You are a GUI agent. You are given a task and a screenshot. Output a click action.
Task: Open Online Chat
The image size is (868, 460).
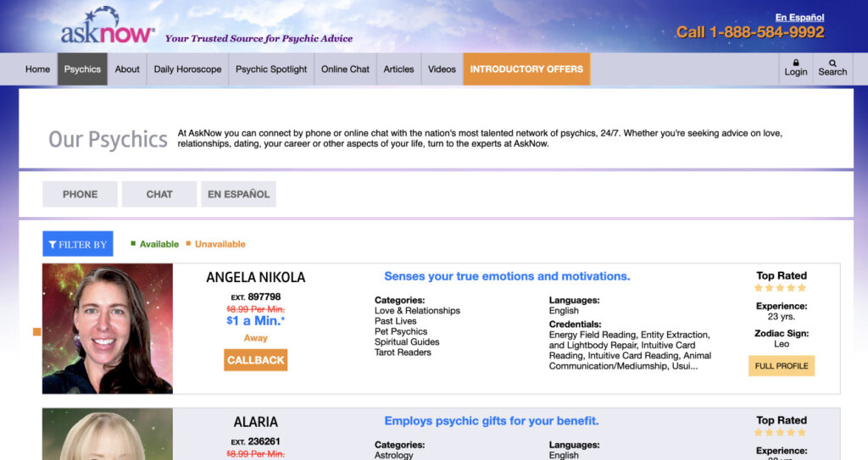[x=346, y=69]
